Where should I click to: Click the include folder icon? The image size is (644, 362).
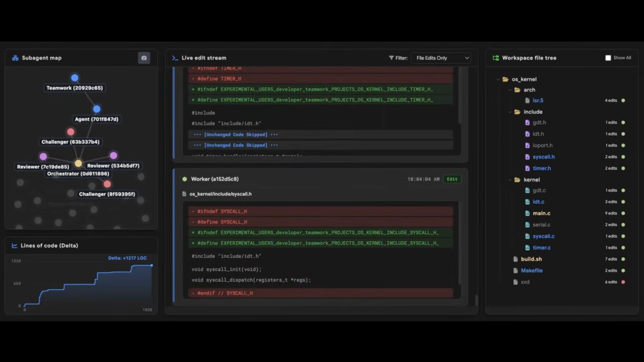pyautogui.click(x=517, y=112)
